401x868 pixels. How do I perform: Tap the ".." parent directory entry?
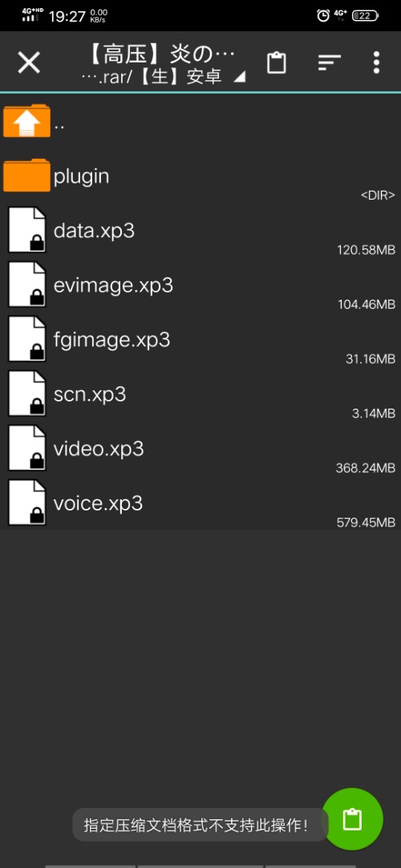200,121
